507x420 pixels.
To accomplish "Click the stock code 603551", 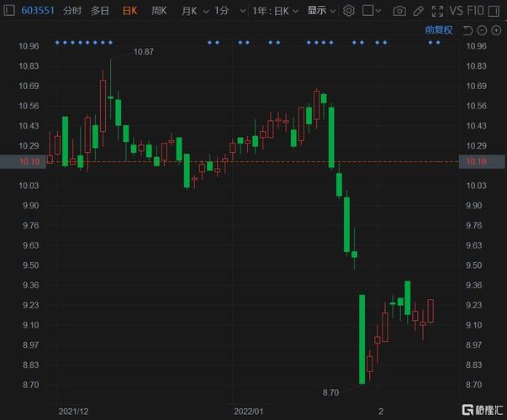I will point(38,11).
